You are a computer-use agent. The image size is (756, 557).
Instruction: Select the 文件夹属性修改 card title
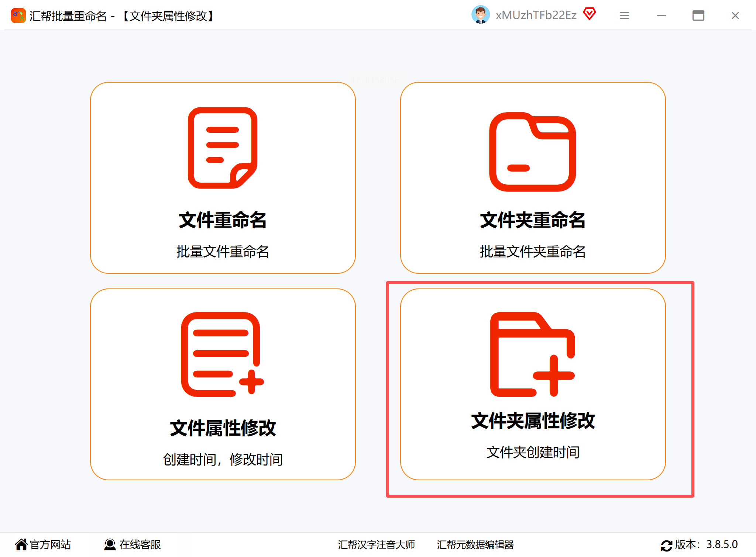coord(533,421)
